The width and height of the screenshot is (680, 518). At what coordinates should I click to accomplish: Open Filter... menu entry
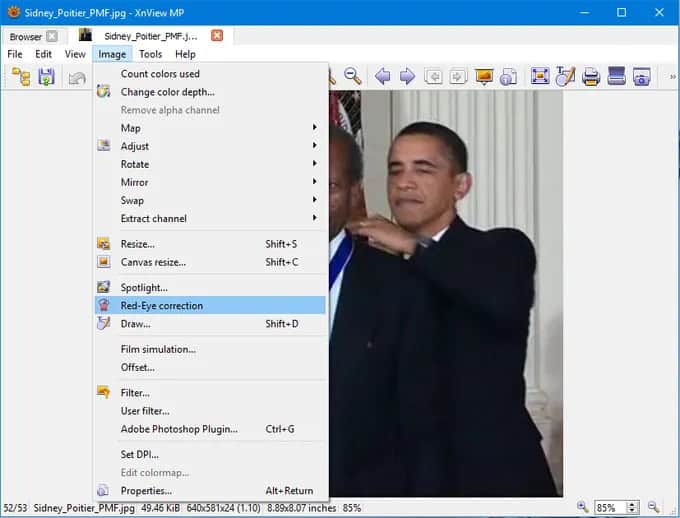[x=210, y=393]
